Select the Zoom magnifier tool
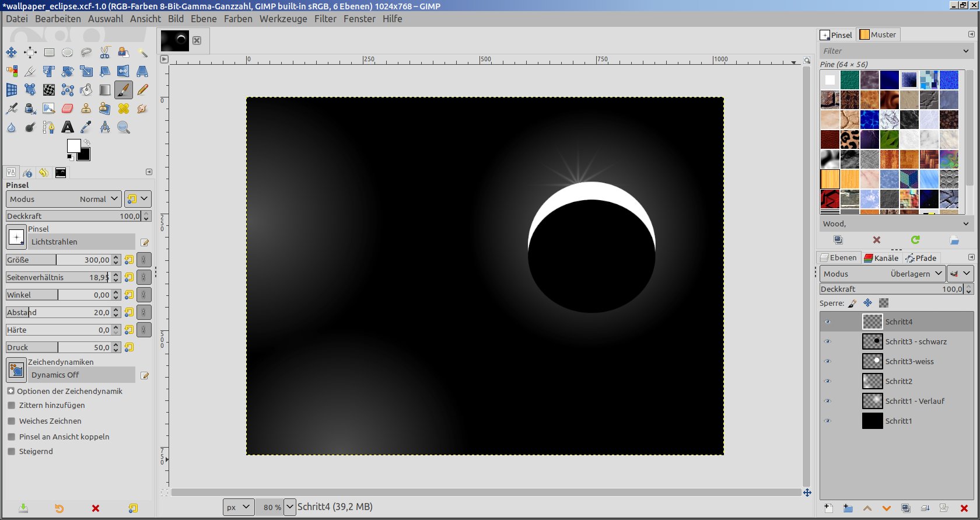Viewport: 980px width, 520px height. (124, 127)
